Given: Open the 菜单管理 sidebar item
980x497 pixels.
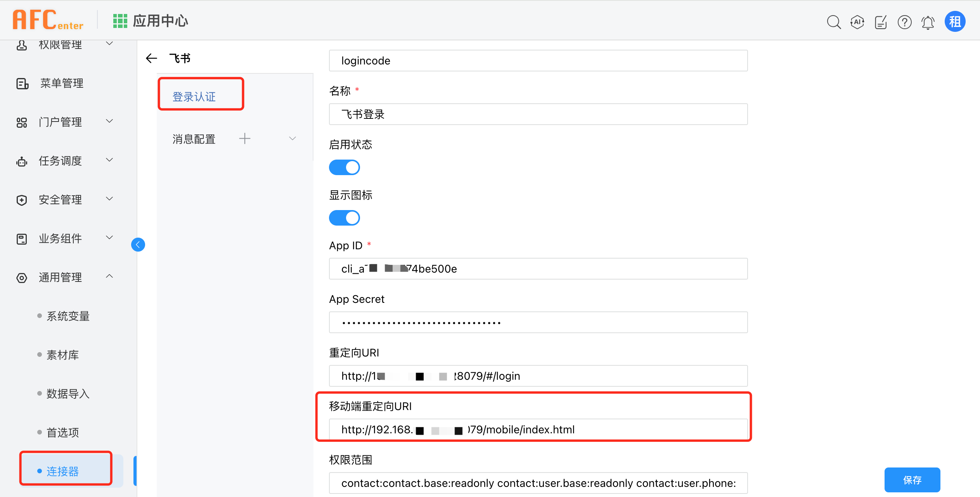Looking at the screenshot, I should click(x=62, y=83).
